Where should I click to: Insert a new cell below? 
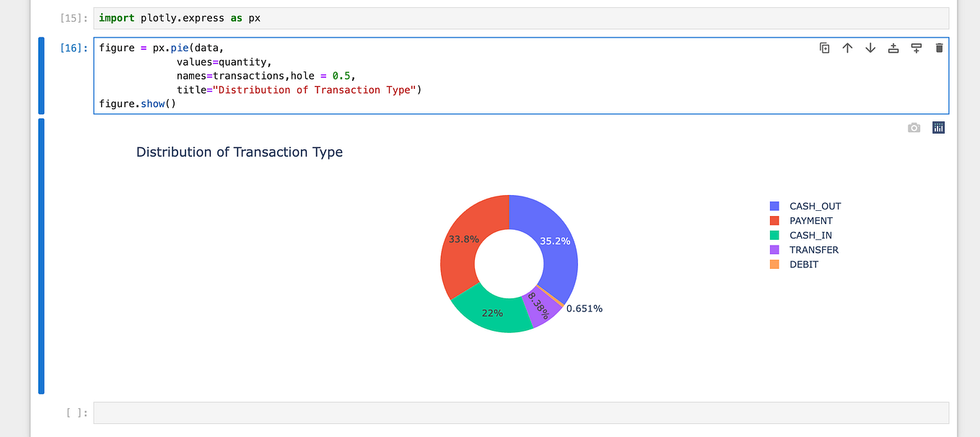(x=916, y=48)
